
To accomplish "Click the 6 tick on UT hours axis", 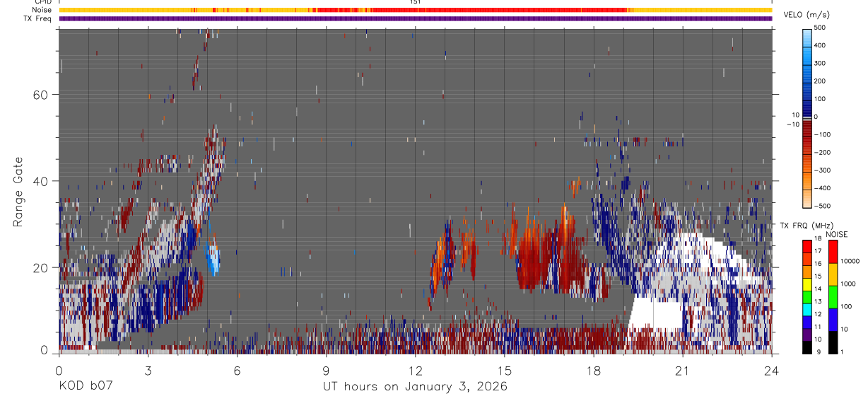I will point(237,370).
